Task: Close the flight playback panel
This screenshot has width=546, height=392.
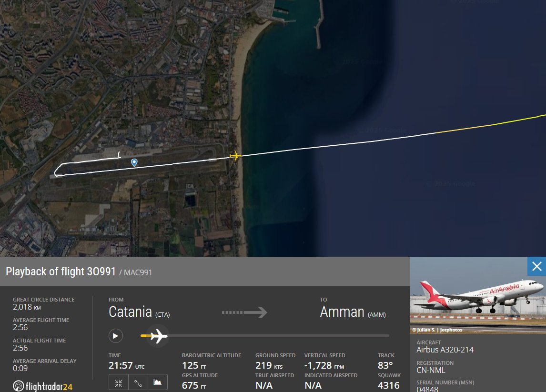Action: coord(536,266)
